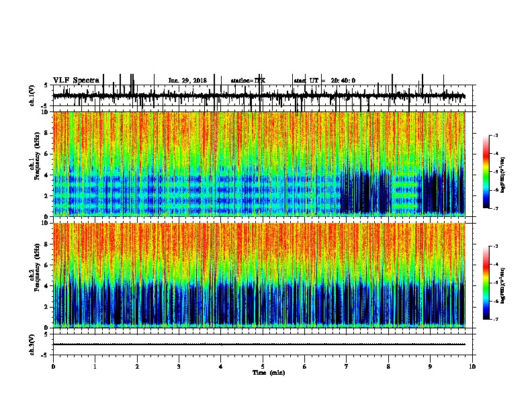Click the time axis tick label "0"
The image size is (532, 411).
click(x=53, y=367)
